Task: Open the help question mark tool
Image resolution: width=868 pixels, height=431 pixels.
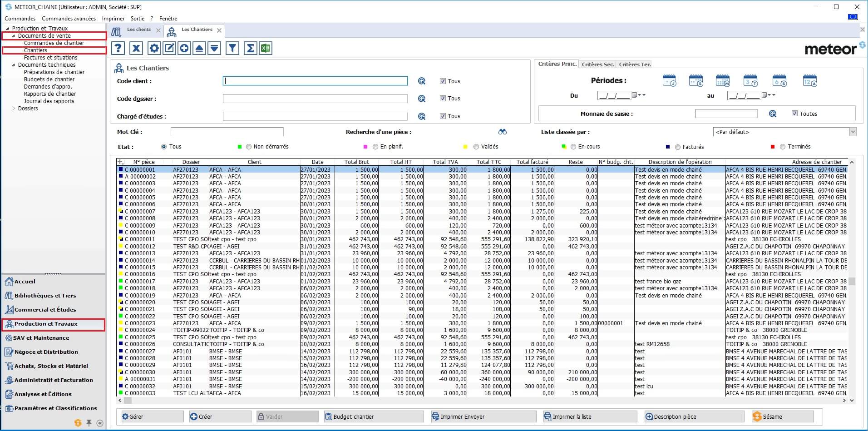Action: point(118,48)
